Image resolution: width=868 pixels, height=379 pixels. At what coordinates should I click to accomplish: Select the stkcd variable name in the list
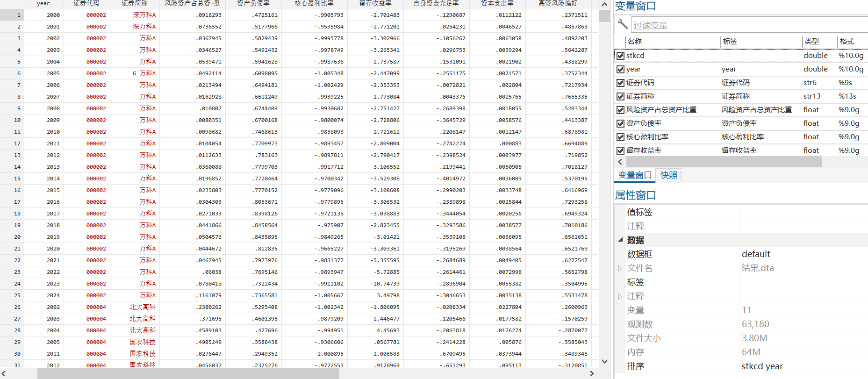[635, 56]
